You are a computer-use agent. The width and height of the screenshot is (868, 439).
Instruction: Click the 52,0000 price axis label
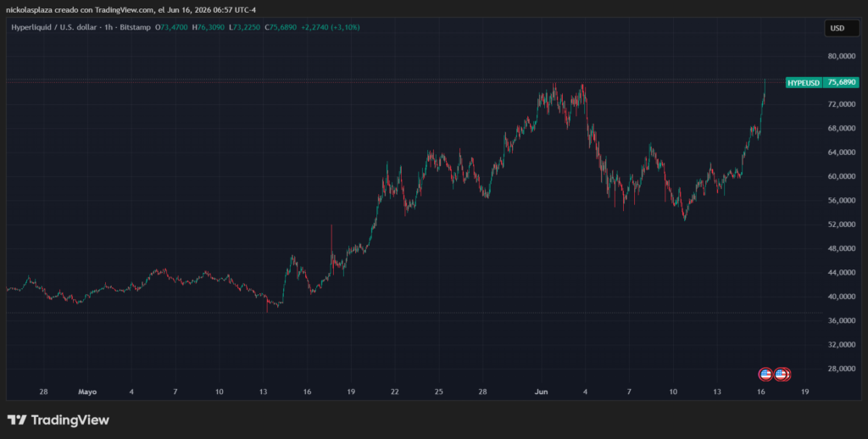(842, 225)
